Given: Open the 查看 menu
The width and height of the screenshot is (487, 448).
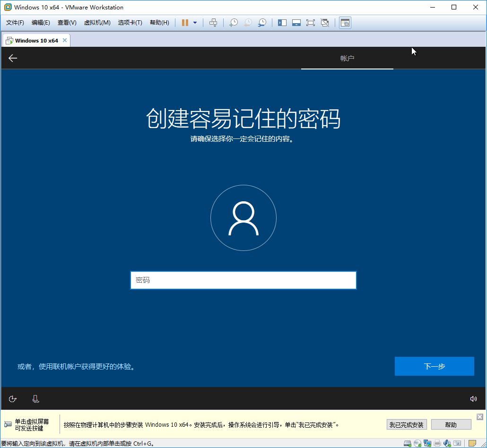Looking at the screenshot, I should click(x=67, y=22).
